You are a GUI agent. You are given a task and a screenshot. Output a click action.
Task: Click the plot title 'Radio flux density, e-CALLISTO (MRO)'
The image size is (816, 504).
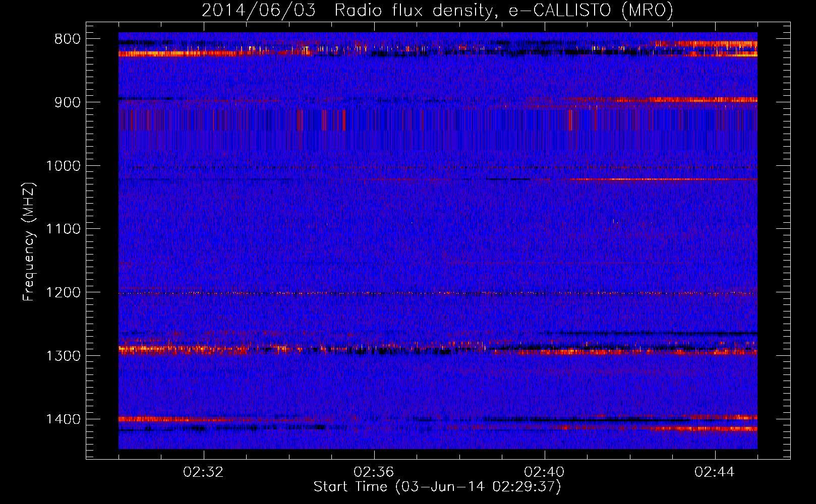[x=504, y=10]
